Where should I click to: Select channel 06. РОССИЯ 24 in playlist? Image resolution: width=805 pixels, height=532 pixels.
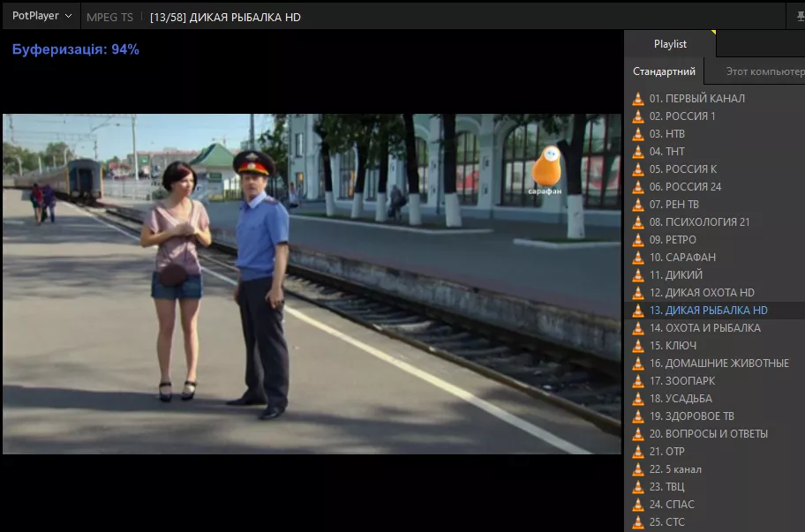(x=715, y=187)
